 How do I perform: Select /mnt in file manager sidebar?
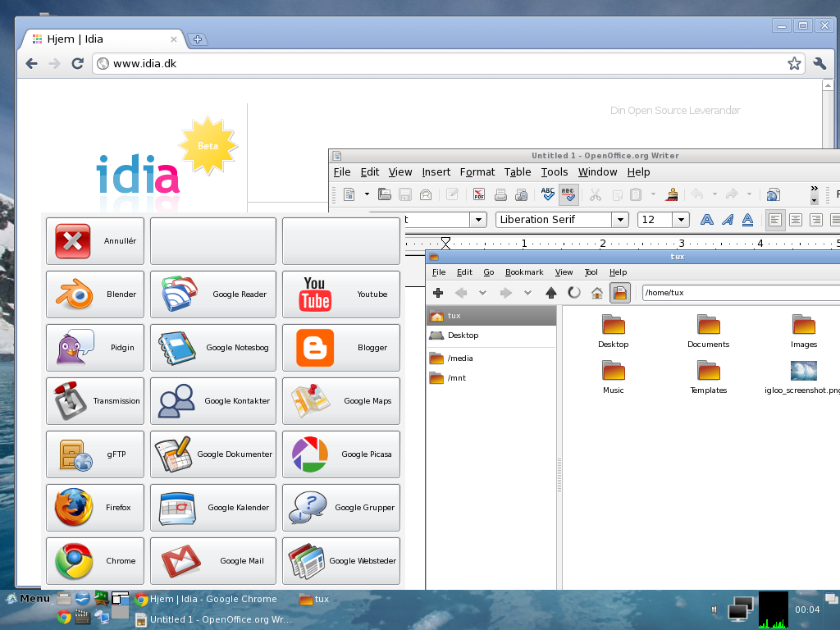coord(491,377)
